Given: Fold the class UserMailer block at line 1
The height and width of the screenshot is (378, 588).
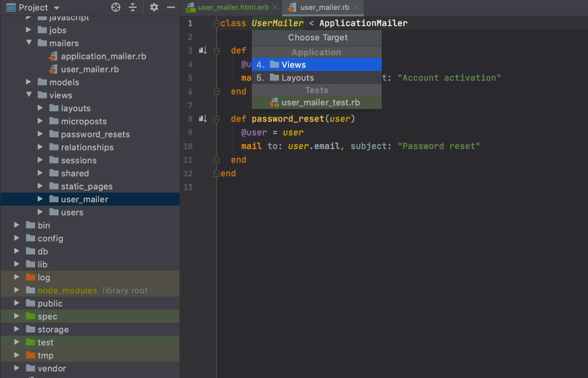Looking at the screenshot, I should coord(216,23).
